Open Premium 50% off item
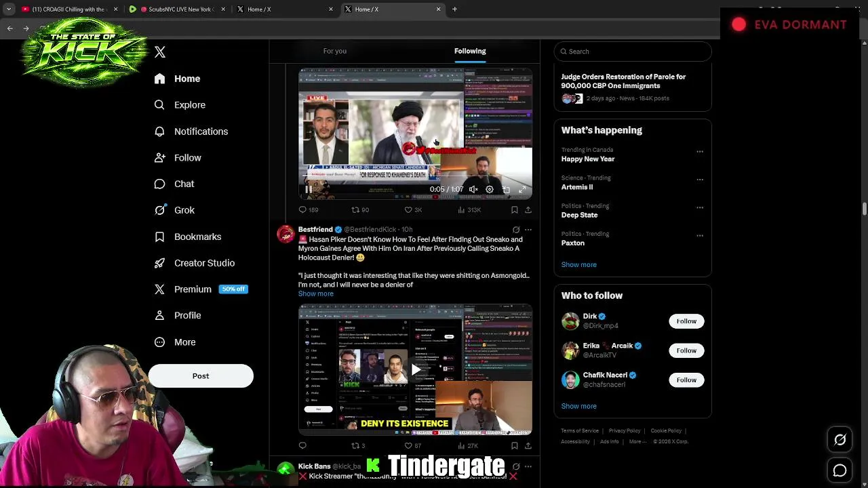 [x=201, y=289]
